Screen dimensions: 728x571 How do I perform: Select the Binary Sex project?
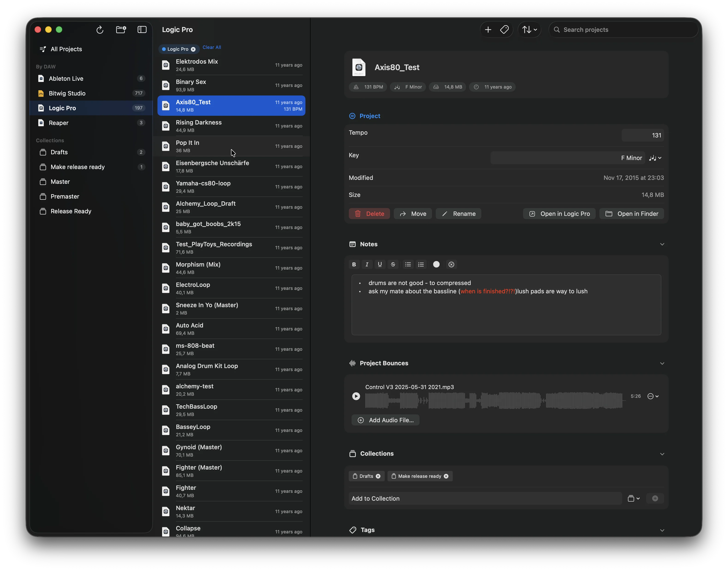click(231, 85)
